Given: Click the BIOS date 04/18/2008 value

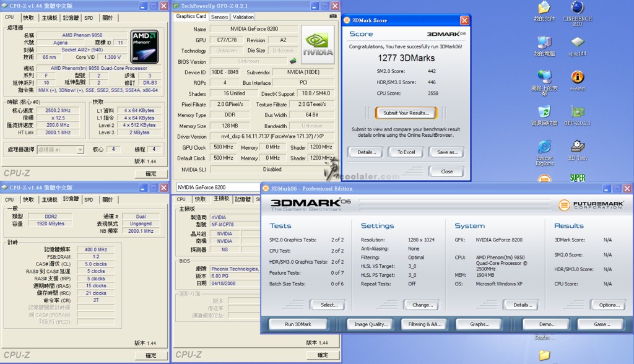Looking at the screenshot, I should [x=223, y=284].
